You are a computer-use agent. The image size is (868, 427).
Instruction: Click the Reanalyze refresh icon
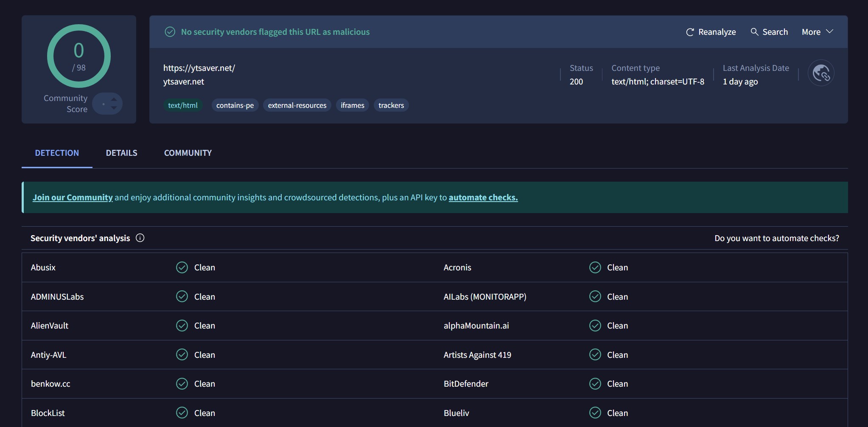690,32
